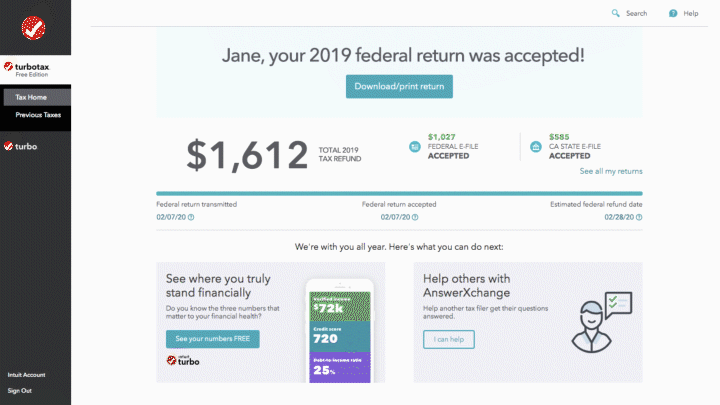The width and height of the screenshot is (720, 405).
Task: Click the phone financial numbers thumbnail
Action: (x=340, y=331)
